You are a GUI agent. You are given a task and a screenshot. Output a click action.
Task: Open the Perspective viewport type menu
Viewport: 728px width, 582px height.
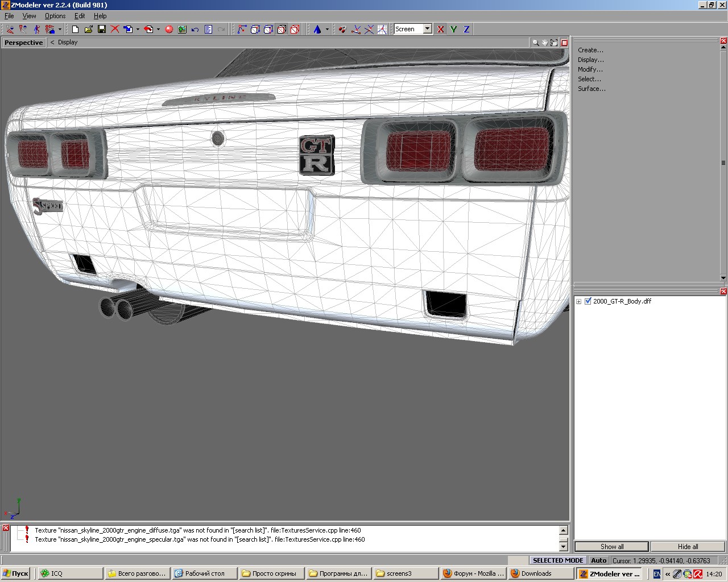click(x=23, y=43)
